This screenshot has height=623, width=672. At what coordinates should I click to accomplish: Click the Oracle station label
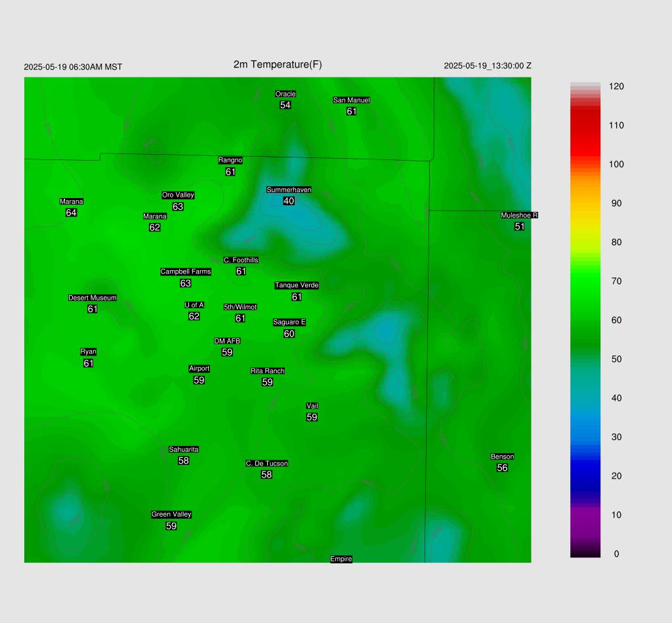click(285, 94)
